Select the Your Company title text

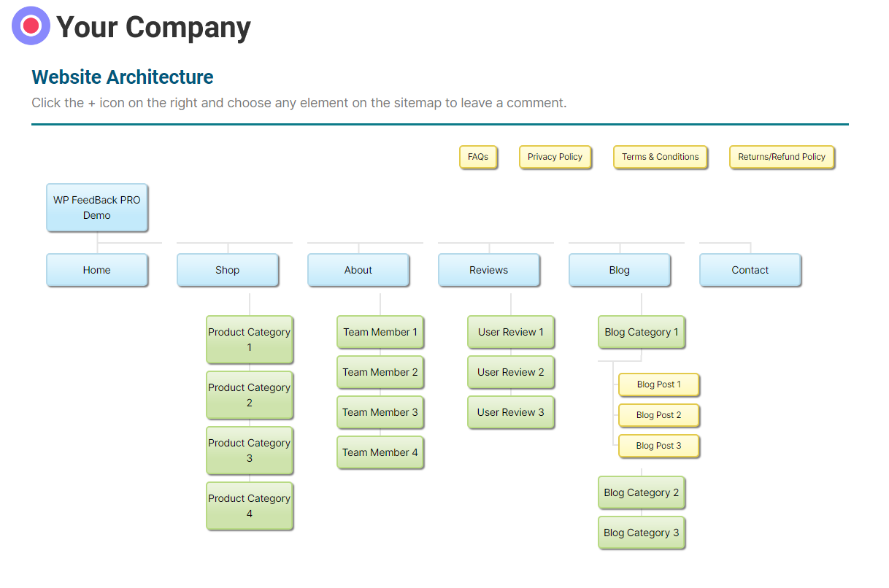coord(153,28)
